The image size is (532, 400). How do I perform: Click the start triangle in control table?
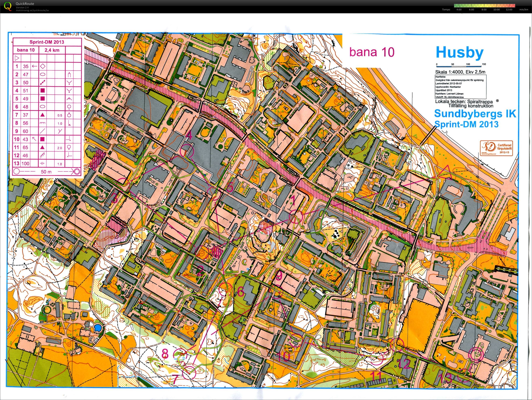(x=17, y=58)
